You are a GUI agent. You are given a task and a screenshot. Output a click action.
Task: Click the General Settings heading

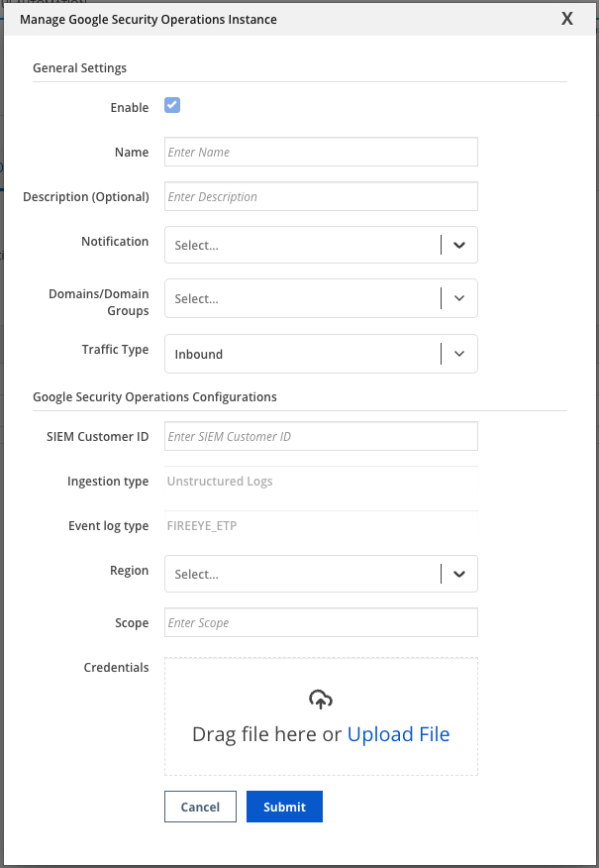tap(79, 68)
